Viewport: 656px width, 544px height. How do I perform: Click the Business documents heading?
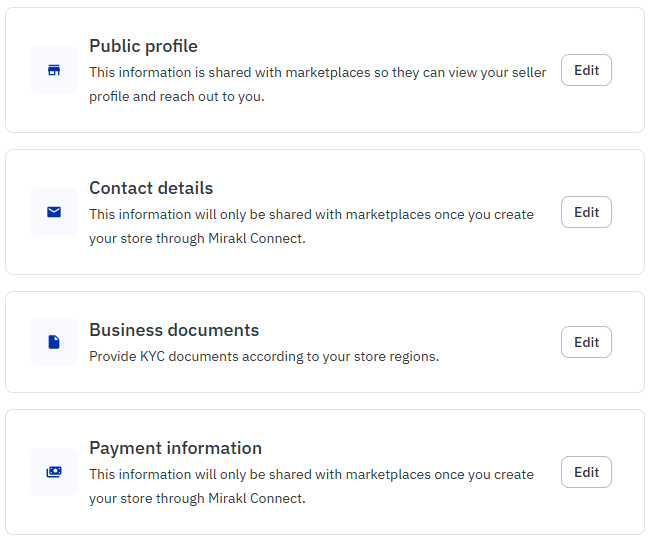174,330
